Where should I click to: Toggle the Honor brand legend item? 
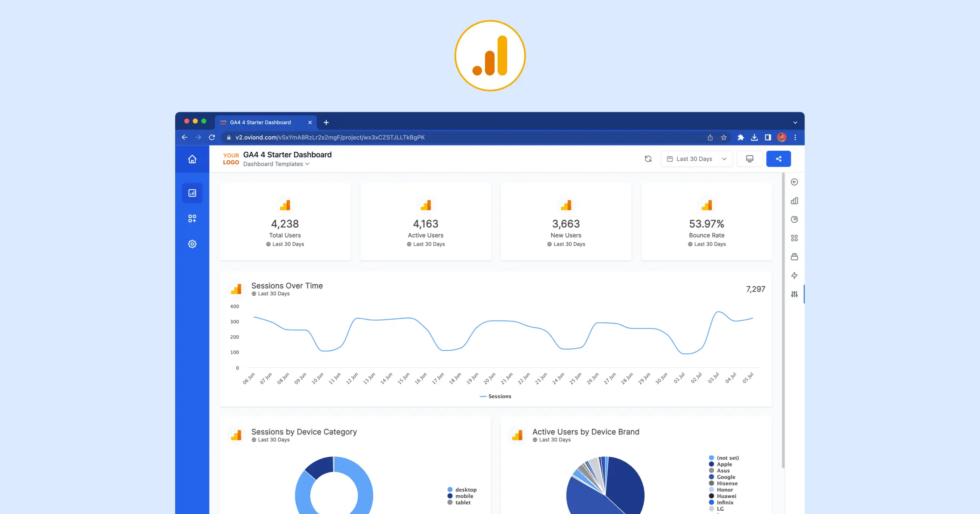coord(721,490)
